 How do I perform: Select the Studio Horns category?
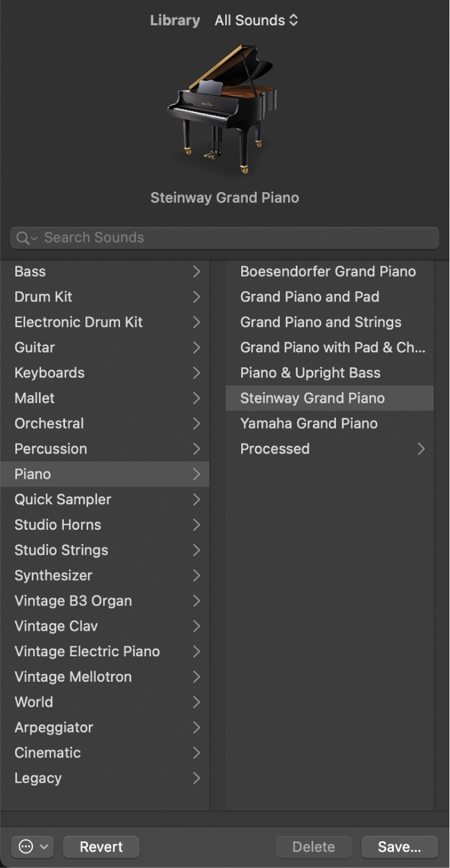[x=105, y=525]
